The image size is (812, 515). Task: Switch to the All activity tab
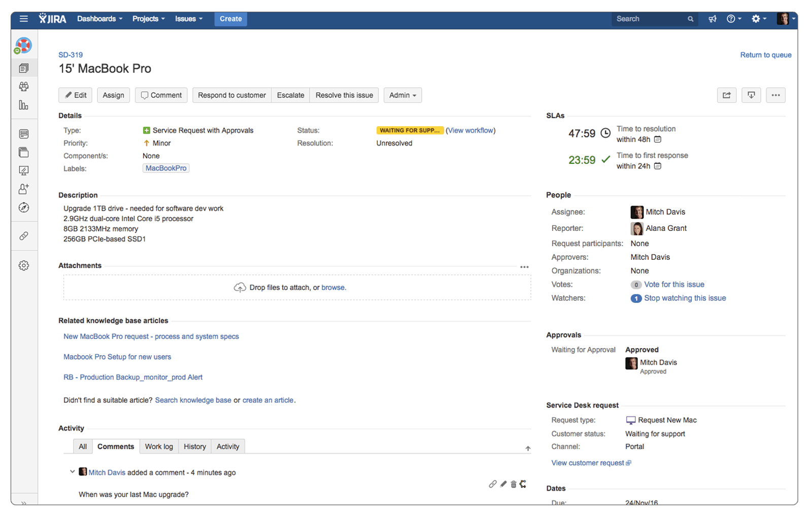pos(83,447)
